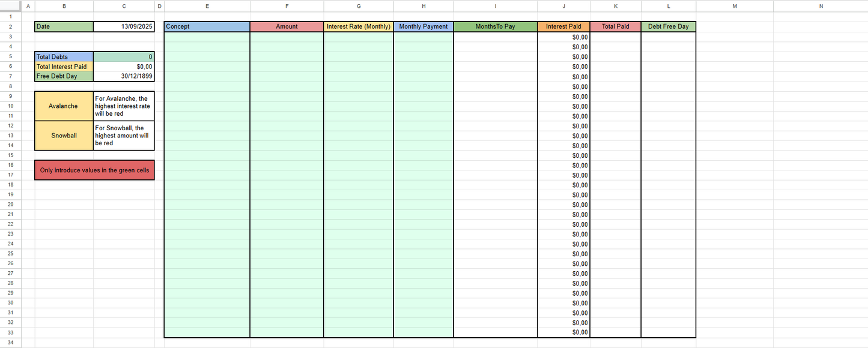
Task: Click the Interest Rate (Monthly) header cell
Action: tap(358, 27)
